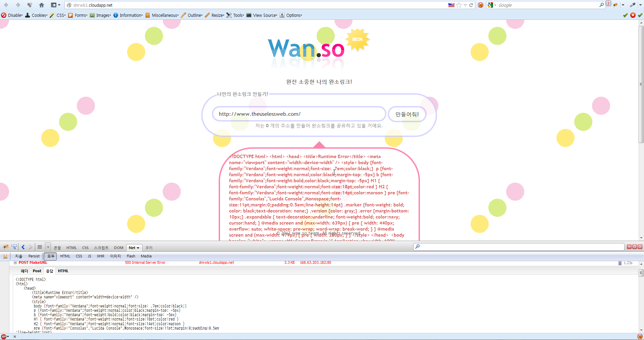
Task: Click the red X CSS error status icon
Action: (633, 15)
